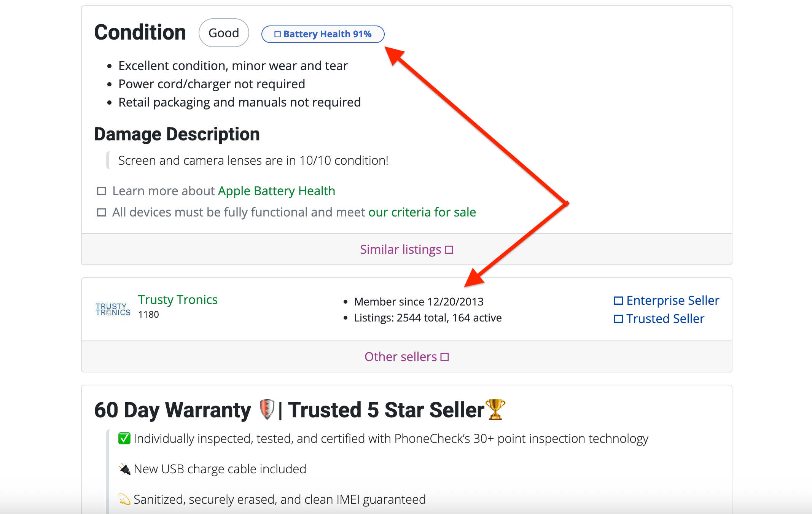Click the icon before All devices must

(102, 212)
